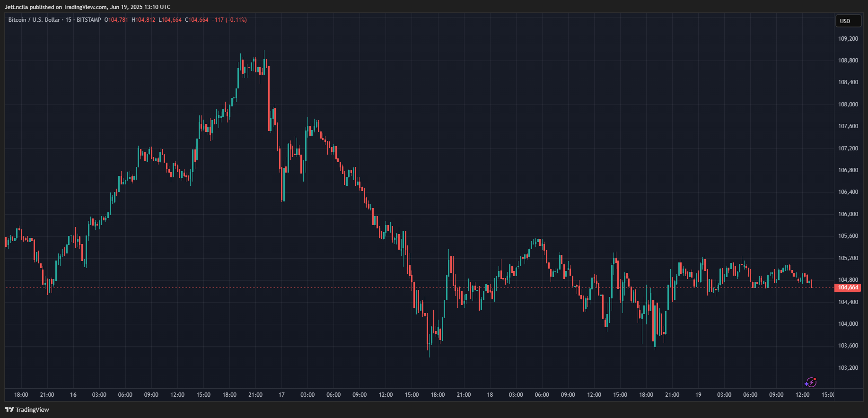Click the 108,000 price axis label
This screenshot has height=418, width=868.
(x=848, y=104)
